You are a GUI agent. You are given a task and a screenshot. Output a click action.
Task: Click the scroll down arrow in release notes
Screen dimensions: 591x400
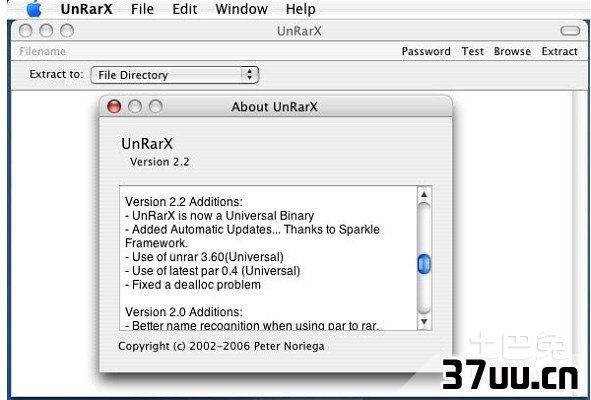click(x=424, y=322)
